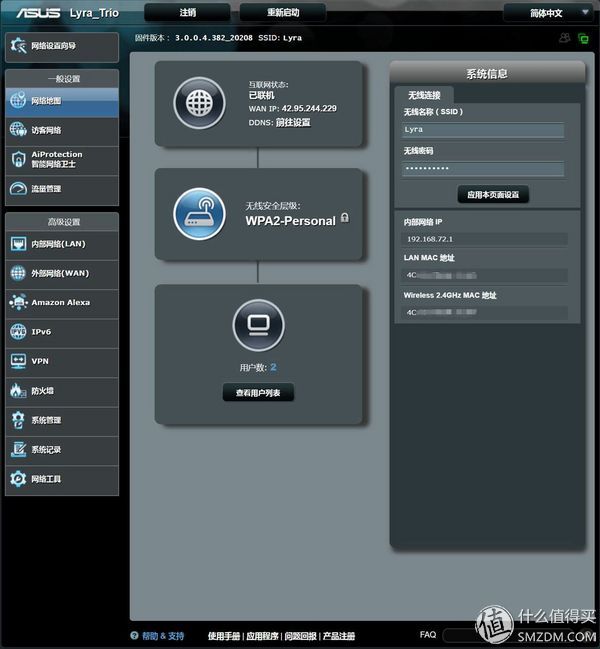
Task: Click 应用本页面设置 apply button
Action: [x=493, y=195]
